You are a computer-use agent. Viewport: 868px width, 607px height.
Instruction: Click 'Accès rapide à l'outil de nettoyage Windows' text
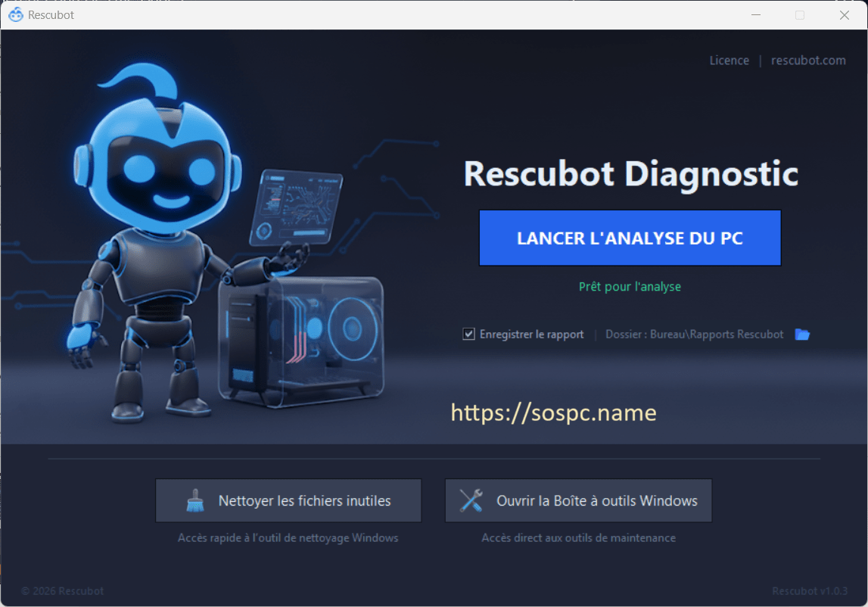pos(288,538)
